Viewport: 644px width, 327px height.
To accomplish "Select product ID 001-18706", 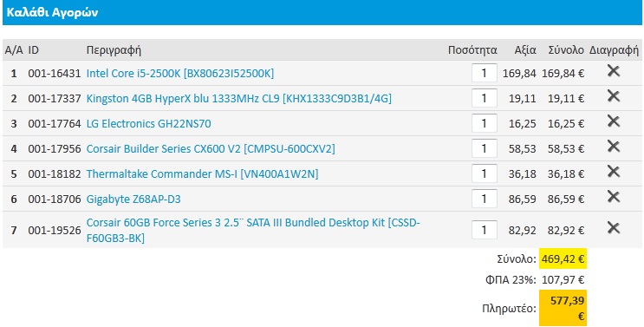I will tap(55, 199).
